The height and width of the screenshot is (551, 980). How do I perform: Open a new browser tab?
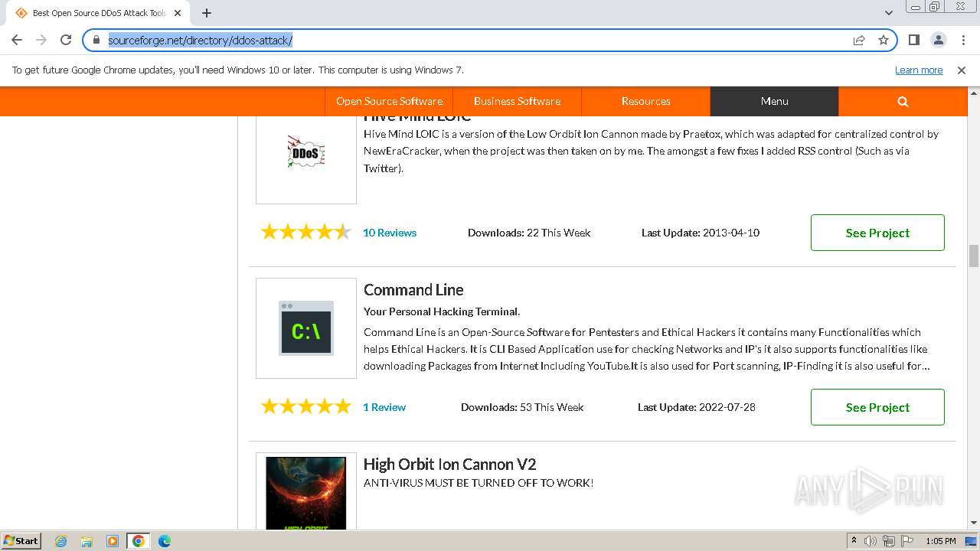[x=207, y=13]
